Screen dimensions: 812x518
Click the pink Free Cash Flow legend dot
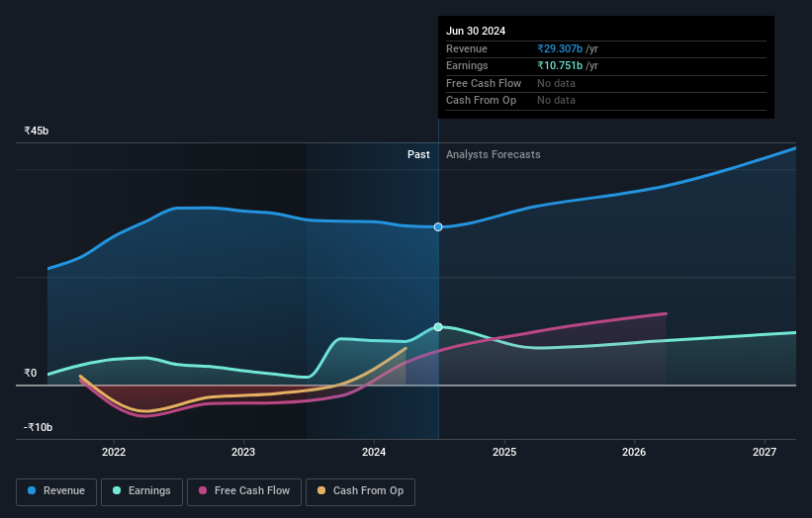click(x=203, y=490)
